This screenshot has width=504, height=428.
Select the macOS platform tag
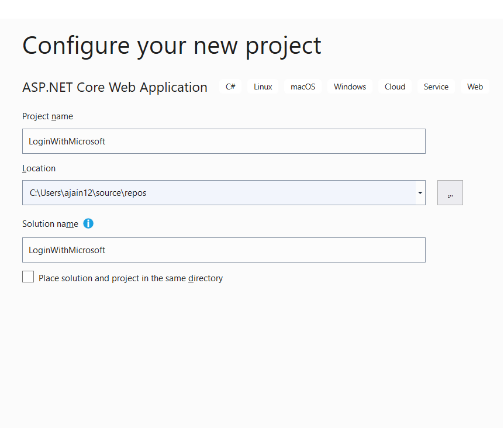click(x=302, y=86)
